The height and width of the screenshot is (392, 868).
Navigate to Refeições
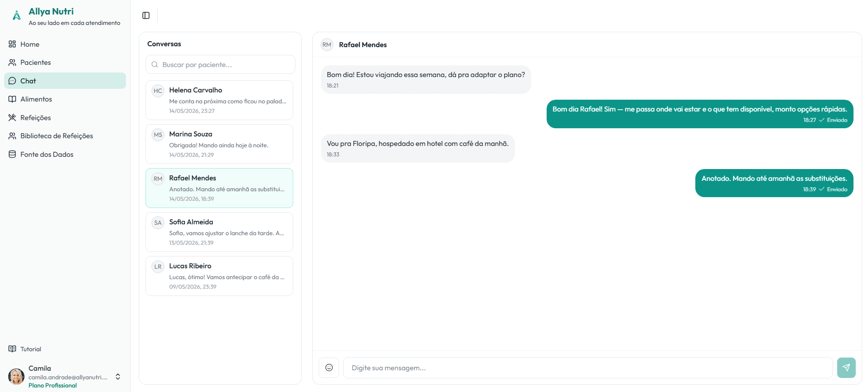click(65, 117)
